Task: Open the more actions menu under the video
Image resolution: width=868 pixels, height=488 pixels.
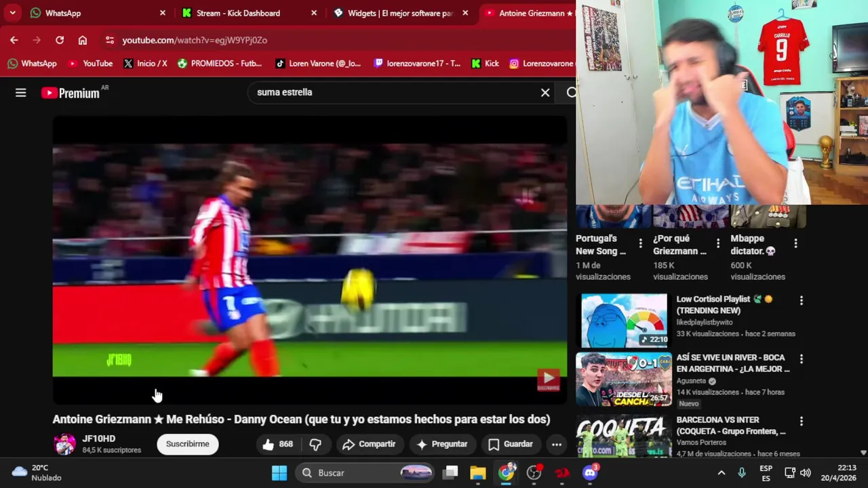Action: (x=557, y=444)
